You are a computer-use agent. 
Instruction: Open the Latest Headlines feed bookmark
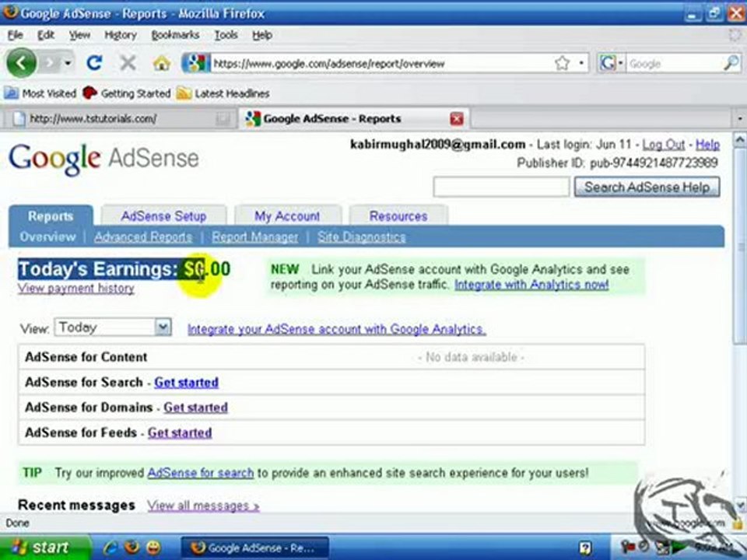223,93
